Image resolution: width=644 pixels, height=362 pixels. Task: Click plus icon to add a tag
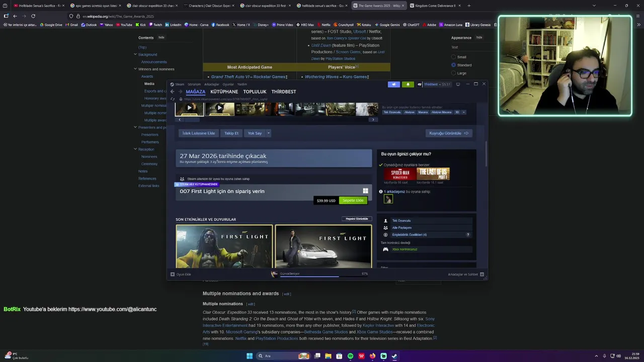pyautogui.click(x=463, y=112)
